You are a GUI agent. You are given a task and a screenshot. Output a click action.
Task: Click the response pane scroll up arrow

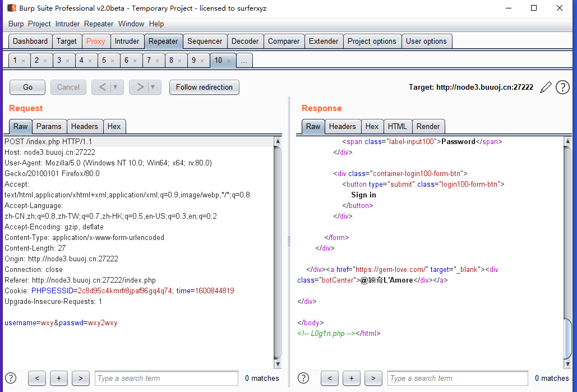567,141
